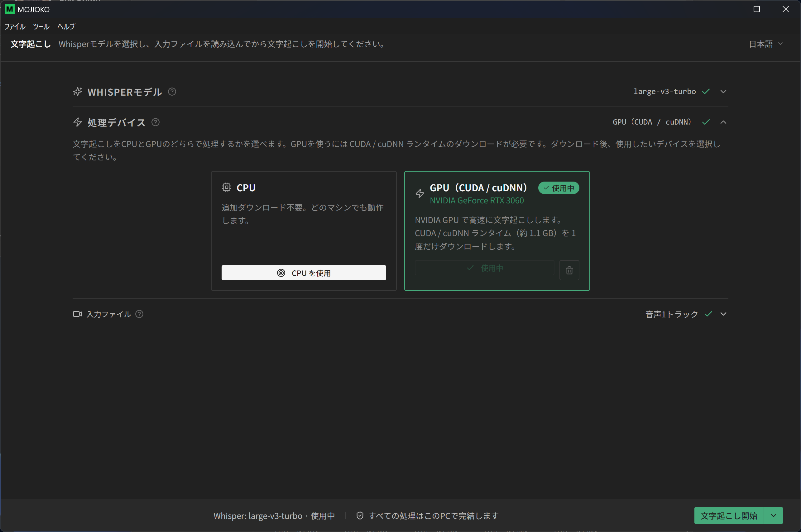Image resolution: width=801 pixels, height=532 pixels.
Task: Click the green checkmark beside GPU (CUDA / cuDNN) header
Action: pos(706,122)
